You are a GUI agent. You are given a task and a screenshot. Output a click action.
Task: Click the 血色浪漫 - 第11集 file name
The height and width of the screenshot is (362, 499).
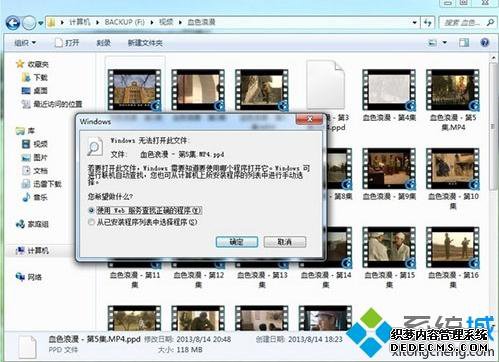click(135, 280)
